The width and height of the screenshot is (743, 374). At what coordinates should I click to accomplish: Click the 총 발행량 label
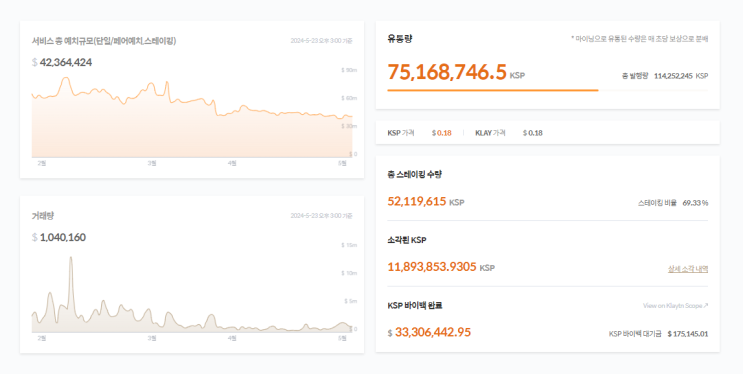[634, 76]
